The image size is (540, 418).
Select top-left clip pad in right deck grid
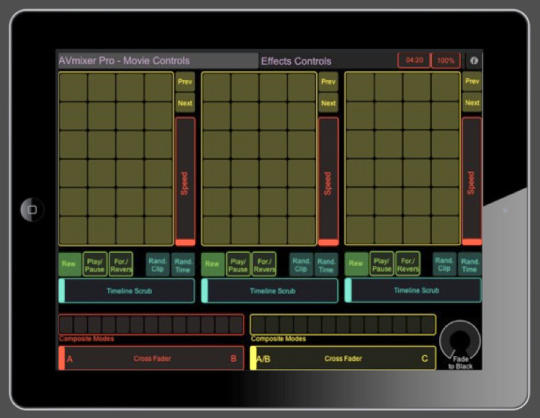pos(360,86)
